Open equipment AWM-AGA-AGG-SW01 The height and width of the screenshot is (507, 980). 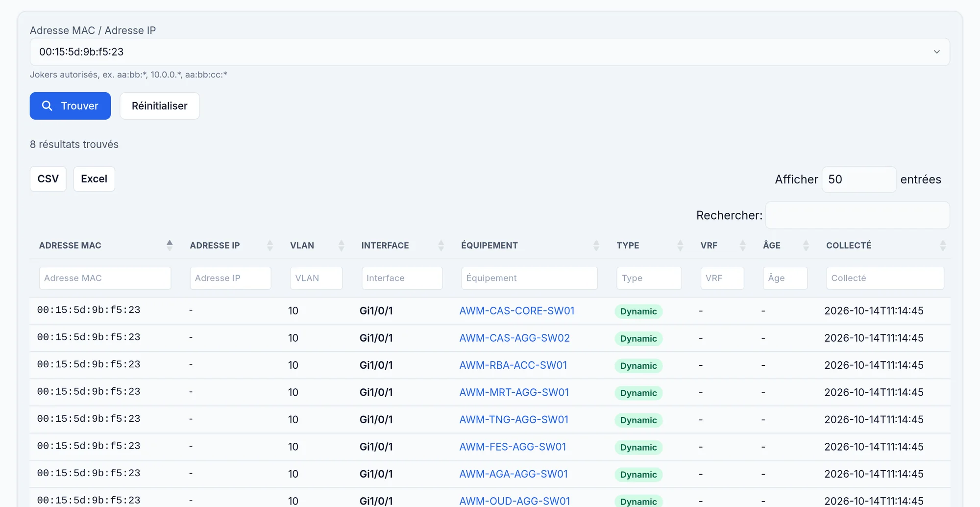[514, 474]
